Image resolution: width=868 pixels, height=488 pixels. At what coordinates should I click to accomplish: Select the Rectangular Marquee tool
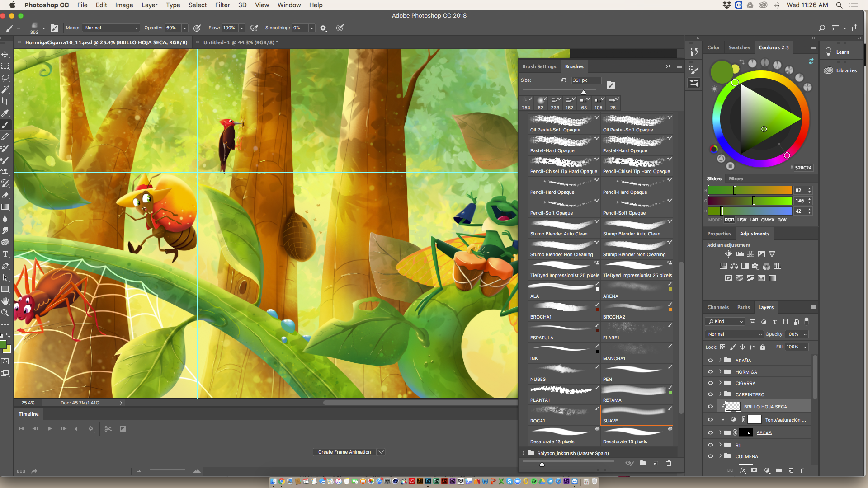5,66
